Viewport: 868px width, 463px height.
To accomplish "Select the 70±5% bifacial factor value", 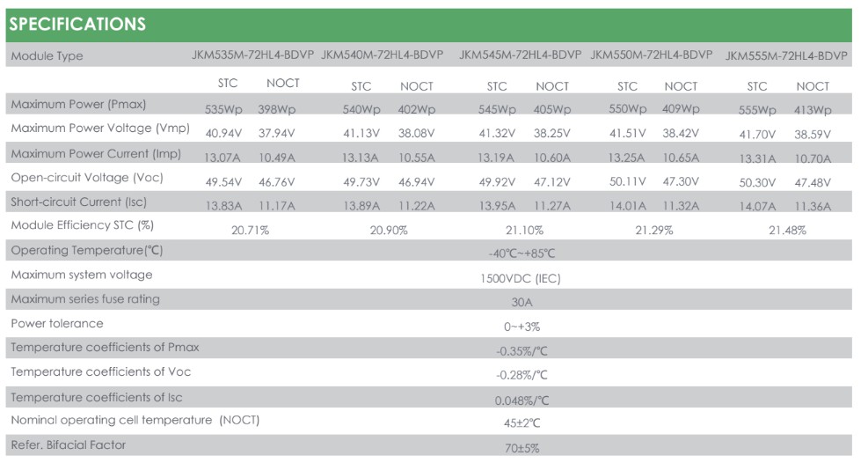I will (x=522, y=448).
